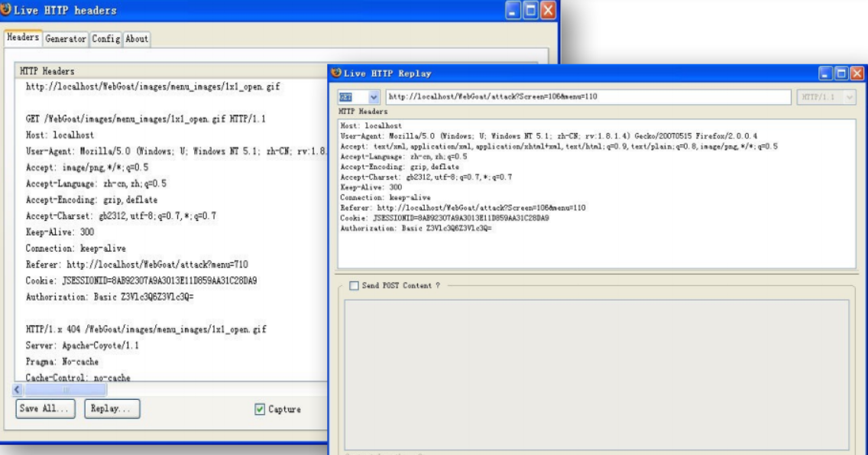Switch to the Headers tab
This screenshot has width=868, height=455.
23,37
